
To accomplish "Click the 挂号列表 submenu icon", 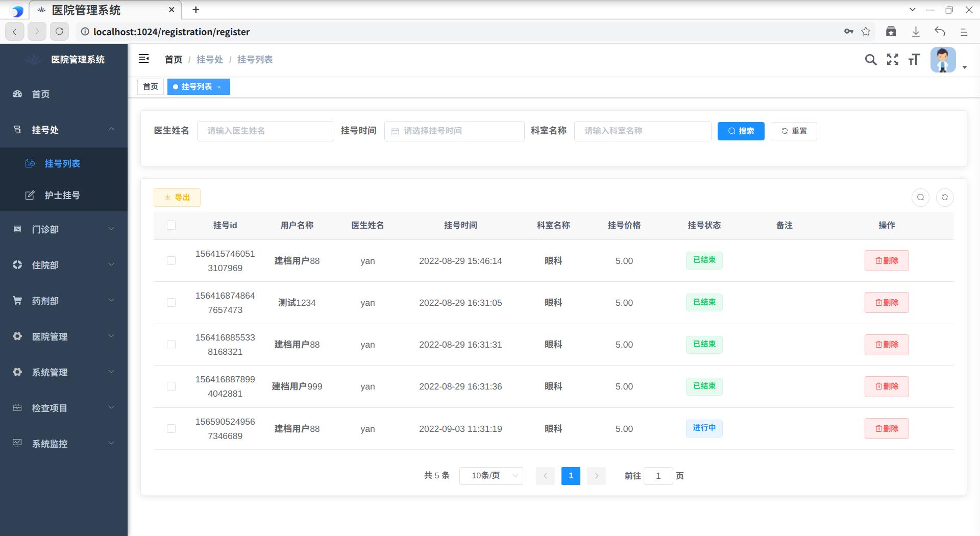I will coord(30,163).
